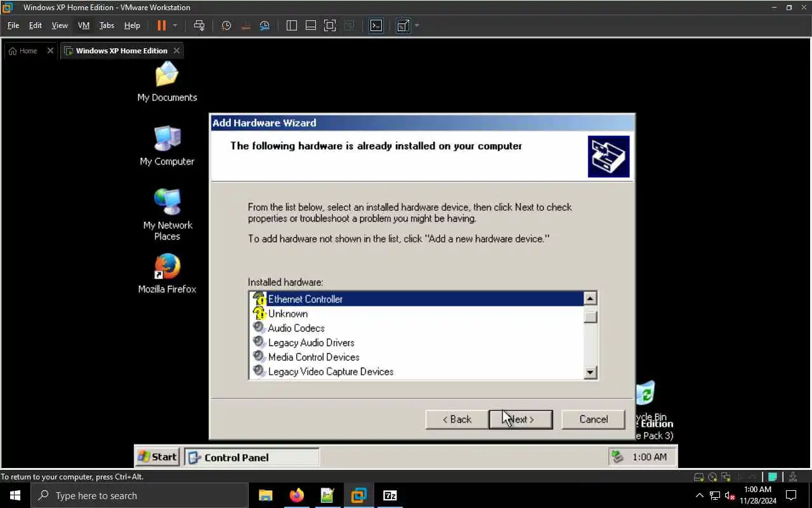Click the XP taskbar clock showing 1:00 AM
The image size is (812, 508).
(649, 457)
